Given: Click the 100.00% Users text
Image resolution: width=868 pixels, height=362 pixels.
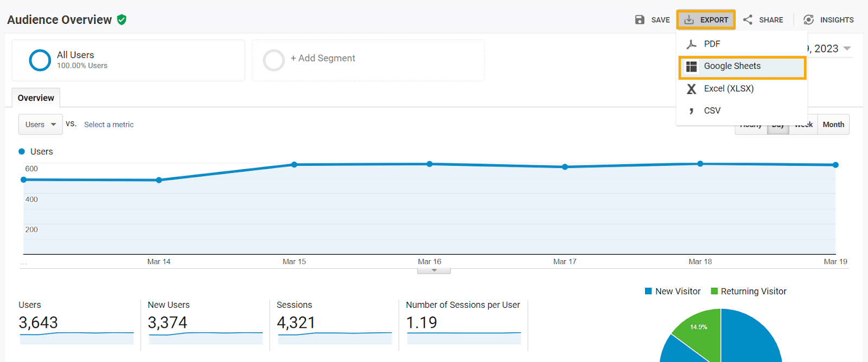Looking at the screenshot, I should (82, 66).
